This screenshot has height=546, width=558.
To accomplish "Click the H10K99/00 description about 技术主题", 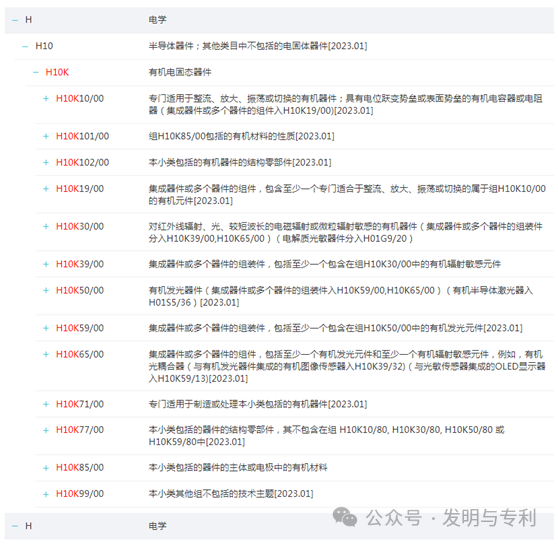I will [231, 494].
